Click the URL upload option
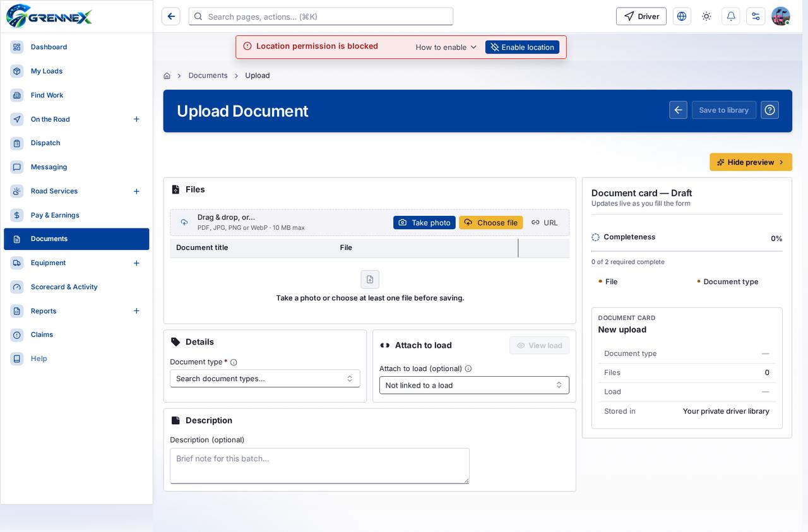Screen dimensions: 808x532 tap(545, 223)
